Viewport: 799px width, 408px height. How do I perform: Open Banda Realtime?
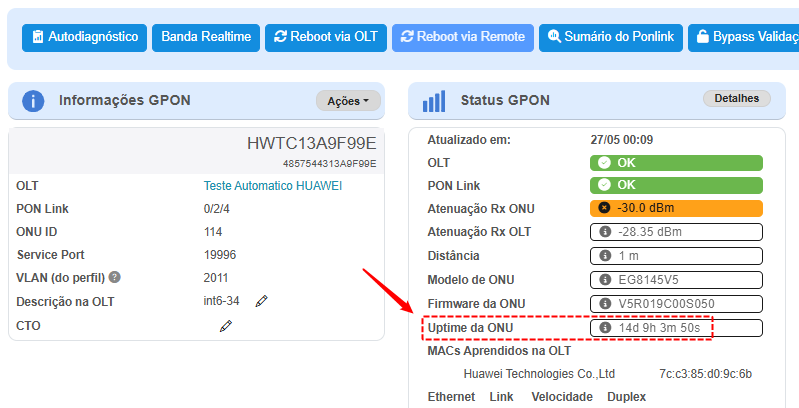click(206, 37)
